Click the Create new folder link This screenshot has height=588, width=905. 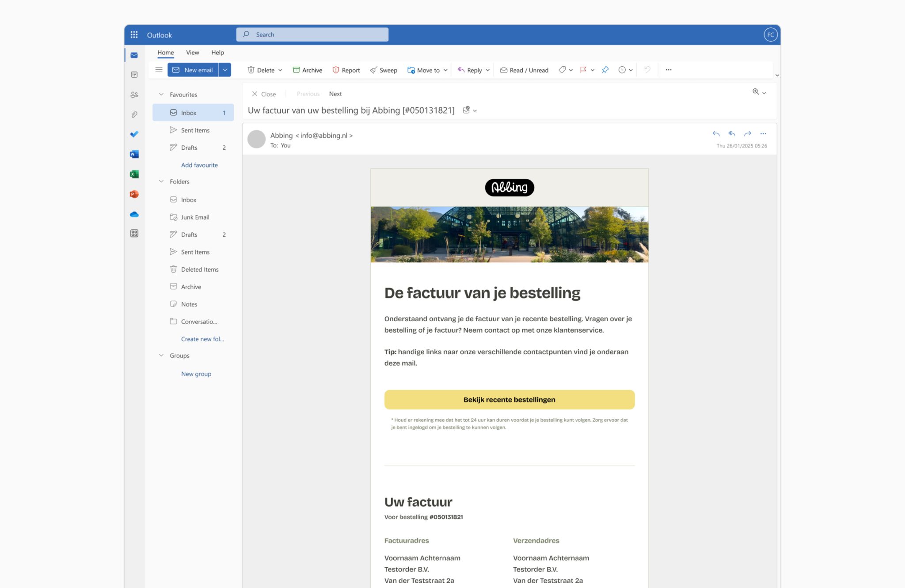click(x=202, y=339)
